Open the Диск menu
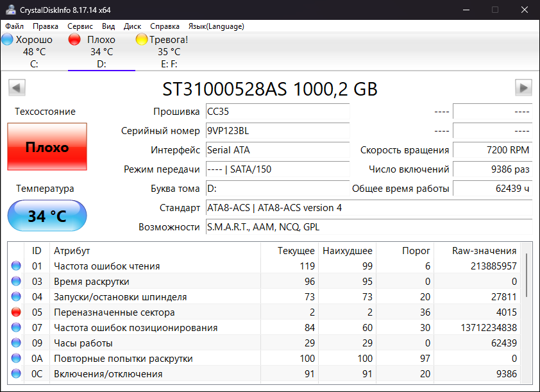Screen dimensions: 540x392 [132, 26]
